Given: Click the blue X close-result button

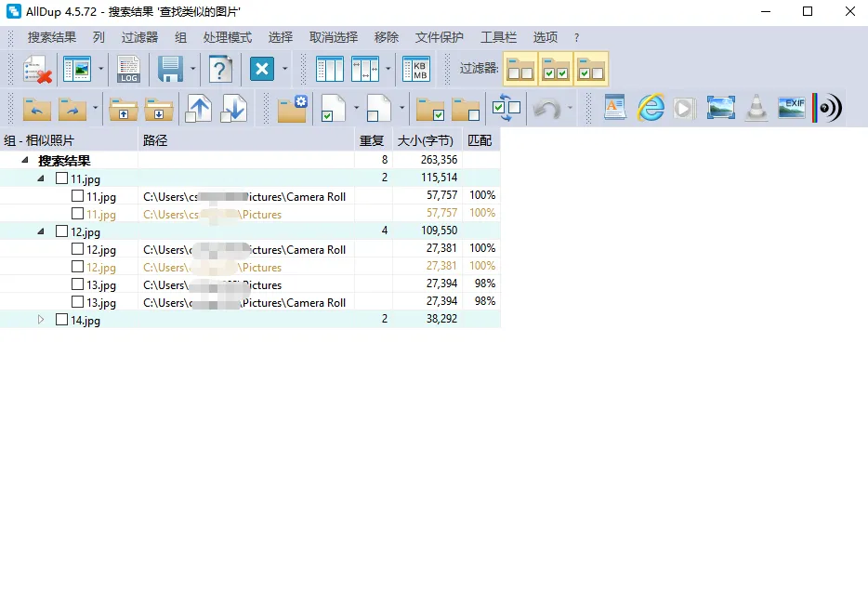Looking at the screenshot, I should [x=262, y=69].
